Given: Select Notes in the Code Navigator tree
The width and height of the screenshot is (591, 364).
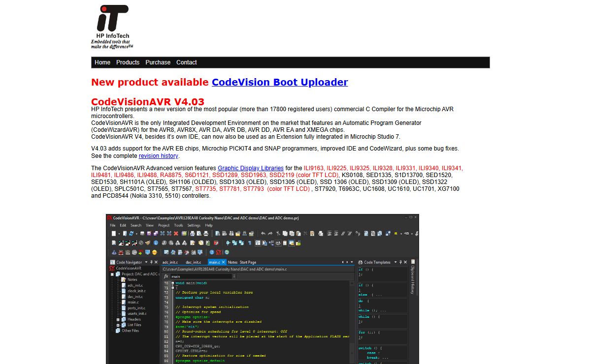Looking at the screenshot, I should click(132, 279).
